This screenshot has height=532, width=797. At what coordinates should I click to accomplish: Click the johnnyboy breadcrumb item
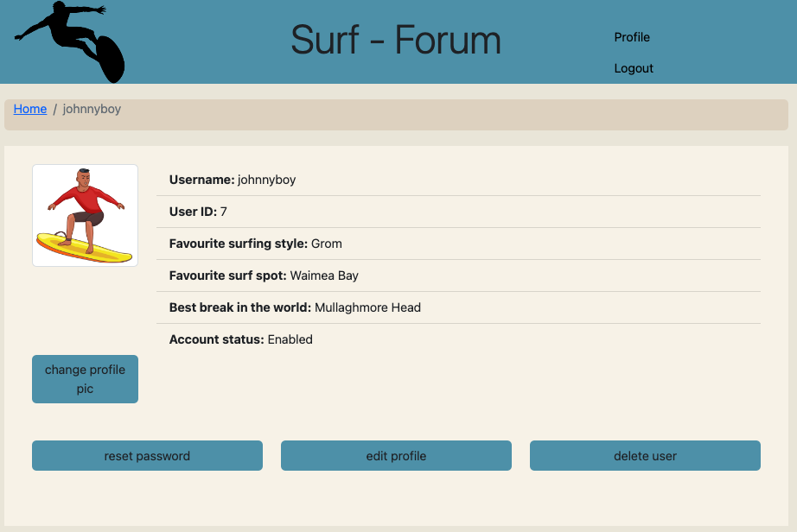92,109
